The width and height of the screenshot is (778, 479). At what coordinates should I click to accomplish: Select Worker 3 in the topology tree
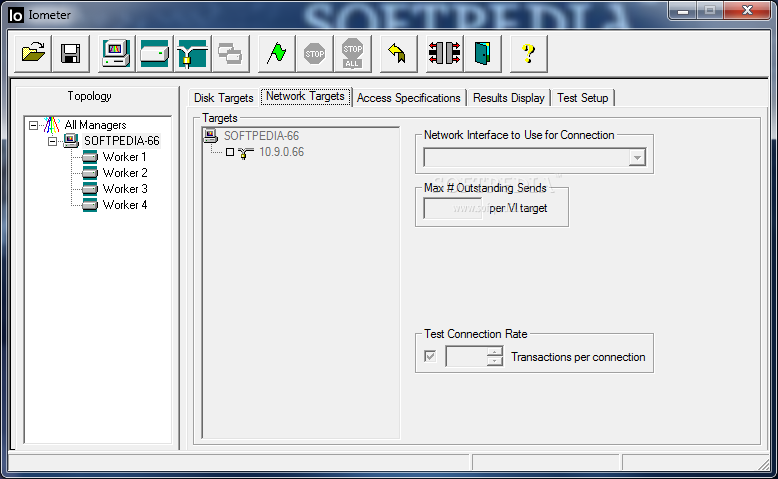click(125, 189)
